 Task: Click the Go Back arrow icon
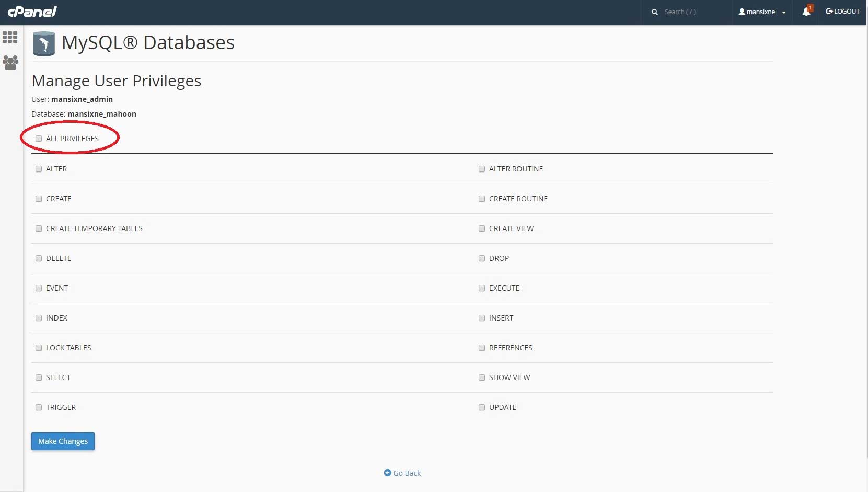click(x=387, y=473)
